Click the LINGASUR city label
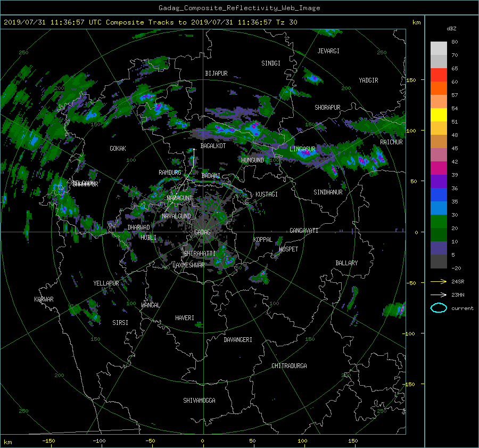Viewport: 479px width, 448px height. [x=302, y=149]
